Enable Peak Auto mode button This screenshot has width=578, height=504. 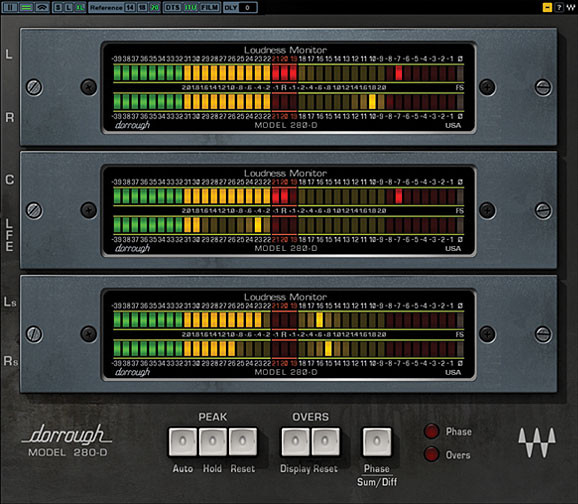[x=183, y=441]
